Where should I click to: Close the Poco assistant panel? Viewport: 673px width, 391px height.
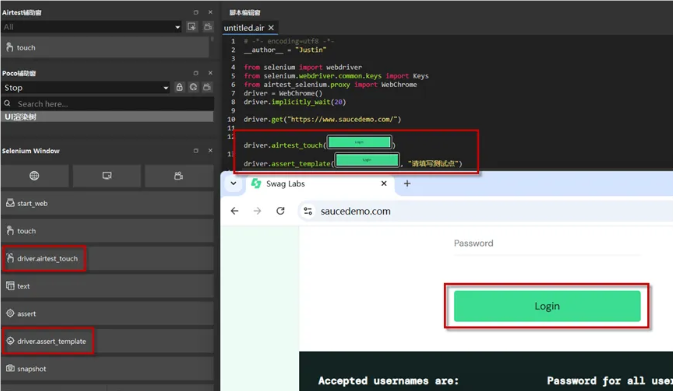[x=210, y=73]
